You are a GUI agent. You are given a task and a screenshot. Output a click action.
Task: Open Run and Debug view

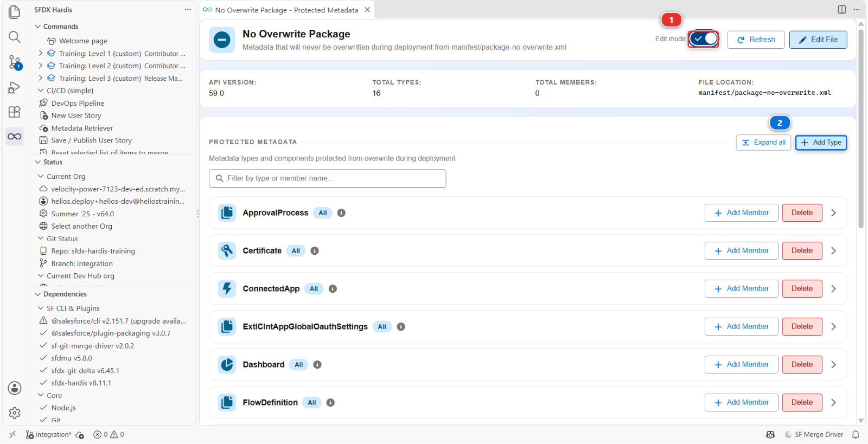[15, 87]
